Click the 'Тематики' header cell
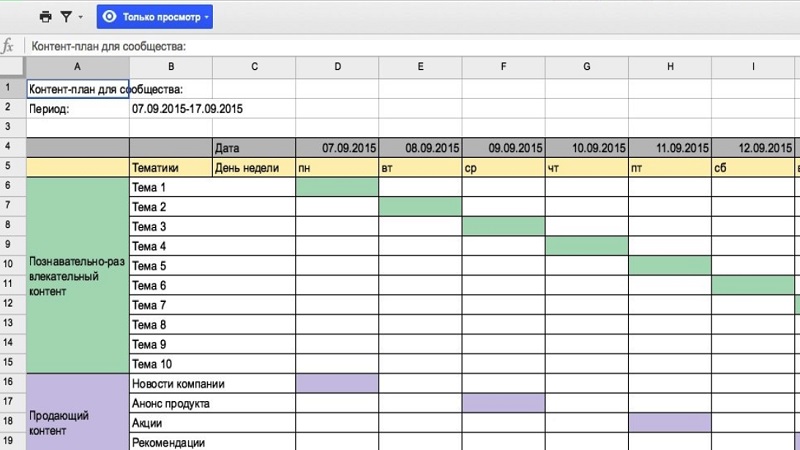Viewport: 800px width, 450px height. [x=170, y=167]
